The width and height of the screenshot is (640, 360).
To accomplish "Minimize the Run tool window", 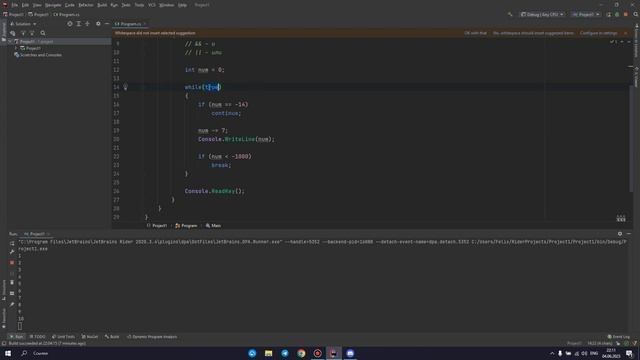I will tap(629, 234).
